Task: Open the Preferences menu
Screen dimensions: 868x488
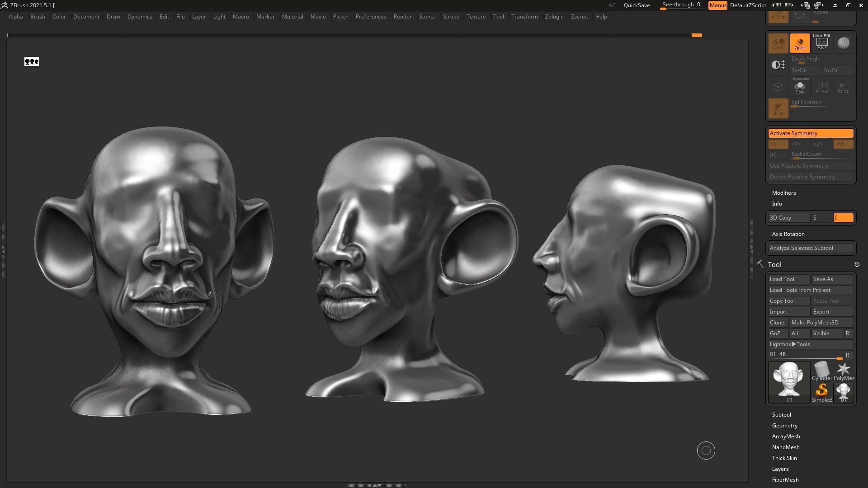Action: click(371, 17)
